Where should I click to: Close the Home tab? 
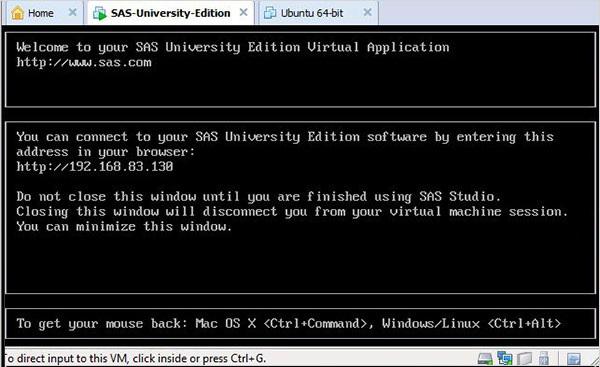(x=72, y=13)
